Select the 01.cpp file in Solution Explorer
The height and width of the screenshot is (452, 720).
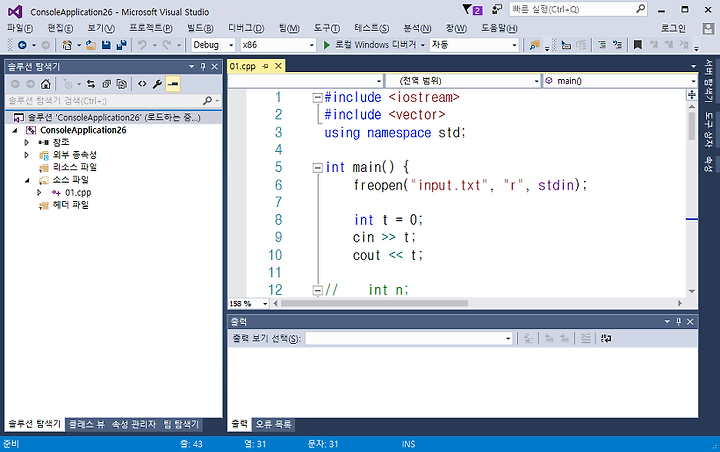pos(78,193)
